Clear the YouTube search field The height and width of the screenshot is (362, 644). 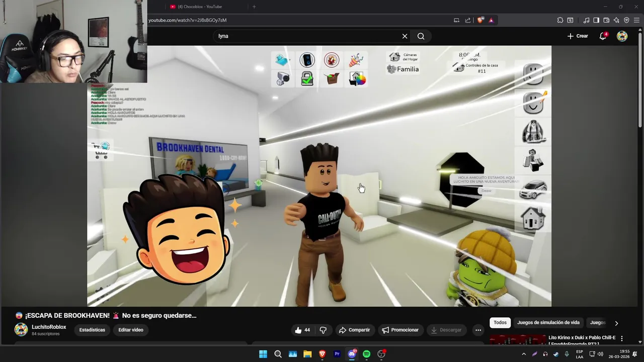click(405, 36)
